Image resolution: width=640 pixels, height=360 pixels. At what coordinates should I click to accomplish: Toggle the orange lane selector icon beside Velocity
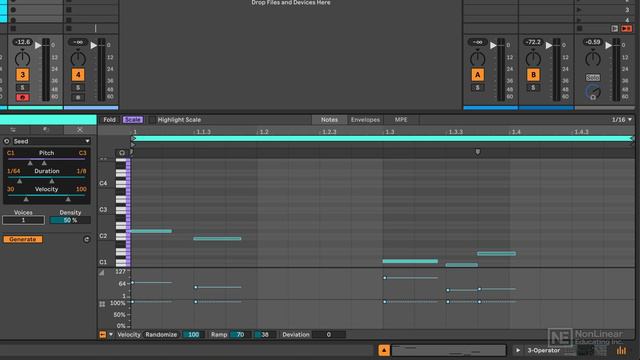pos(102,335)
